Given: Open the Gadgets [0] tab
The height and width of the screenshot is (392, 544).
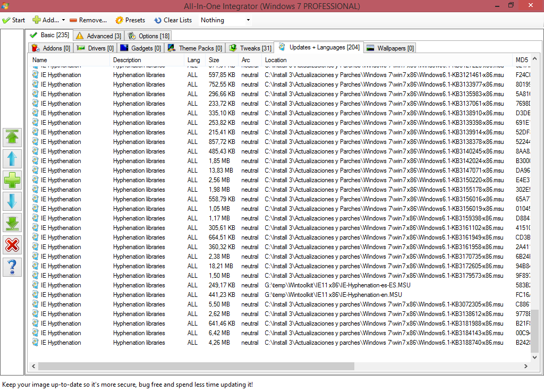Looking at the screenshot, I should pos(140,48).
